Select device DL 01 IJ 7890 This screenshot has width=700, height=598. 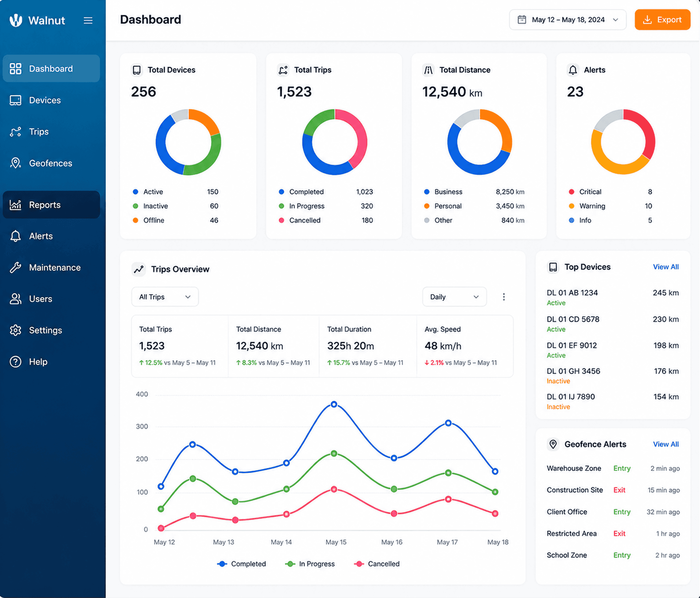(612, 402)
